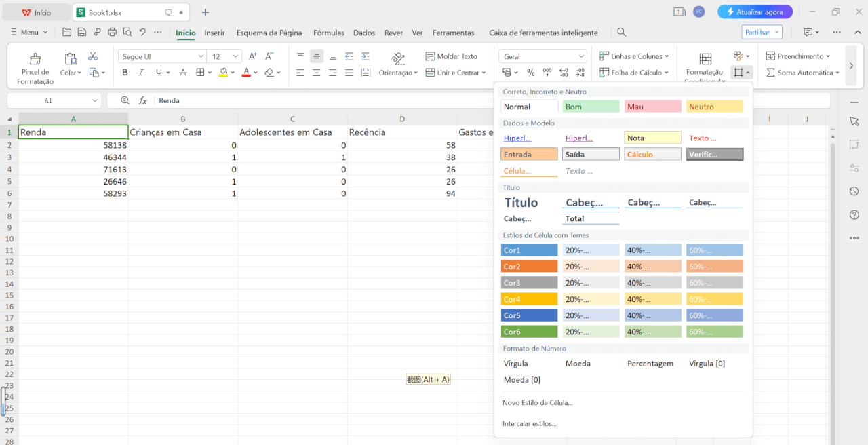Increase font size with A+ icon
The image size is (868, 445).
253,56
